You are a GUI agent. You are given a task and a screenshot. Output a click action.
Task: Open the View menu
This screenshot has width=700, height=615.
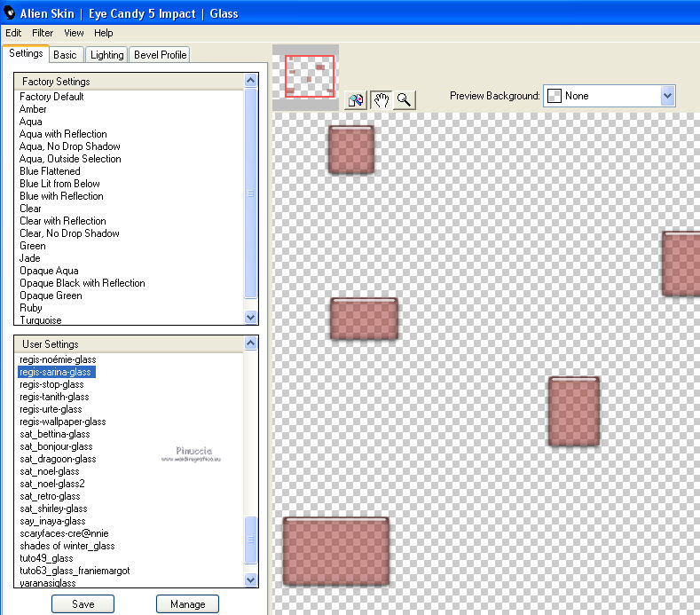74,33
